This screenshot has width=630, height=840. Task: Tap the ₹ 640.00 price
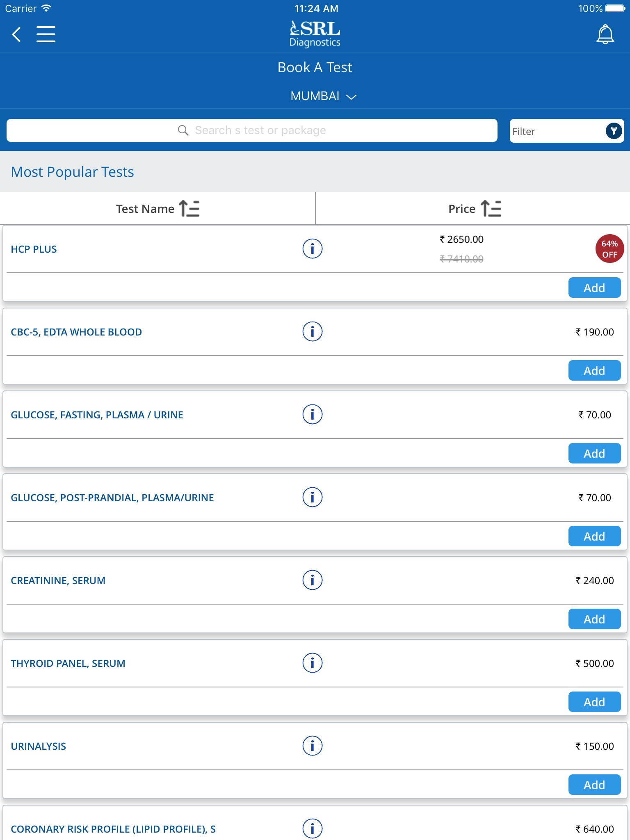(595, 829)
